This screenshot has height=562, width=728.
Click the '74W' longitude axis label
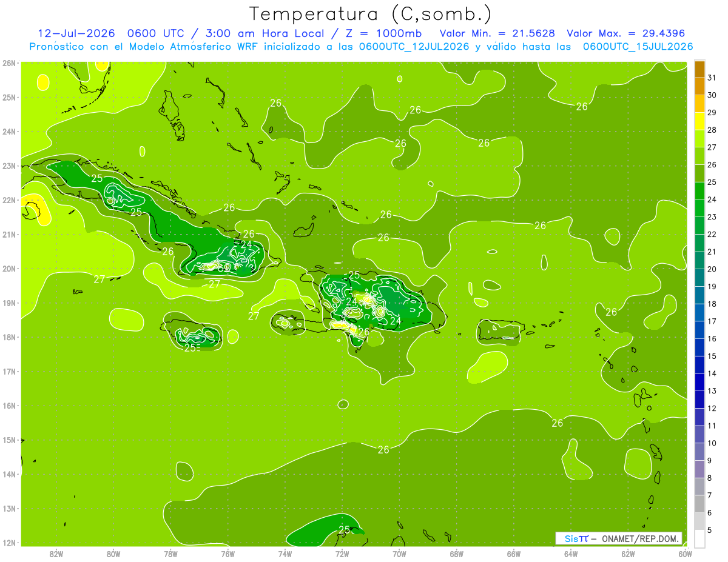point(285,554)
